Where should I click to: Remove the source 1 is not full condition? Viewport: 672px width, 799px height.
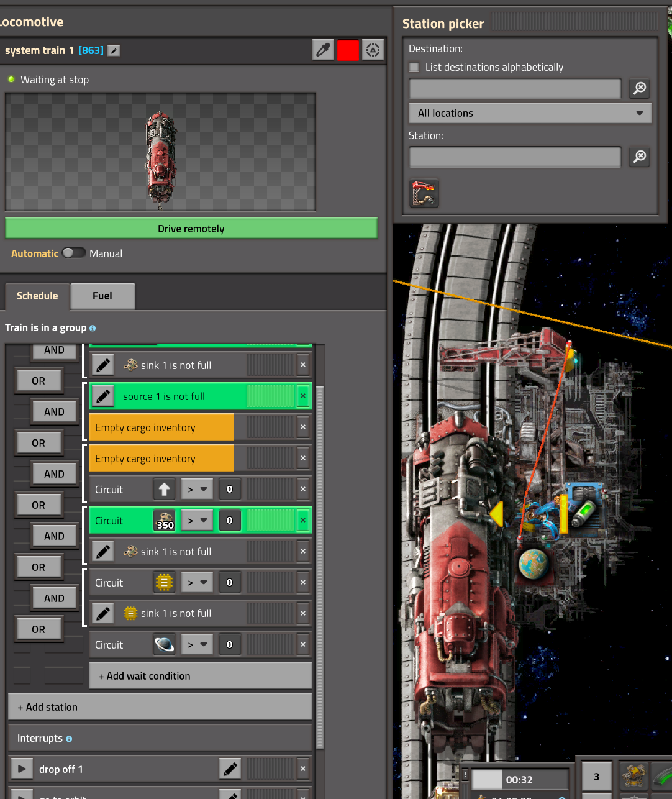pos(303,396)
